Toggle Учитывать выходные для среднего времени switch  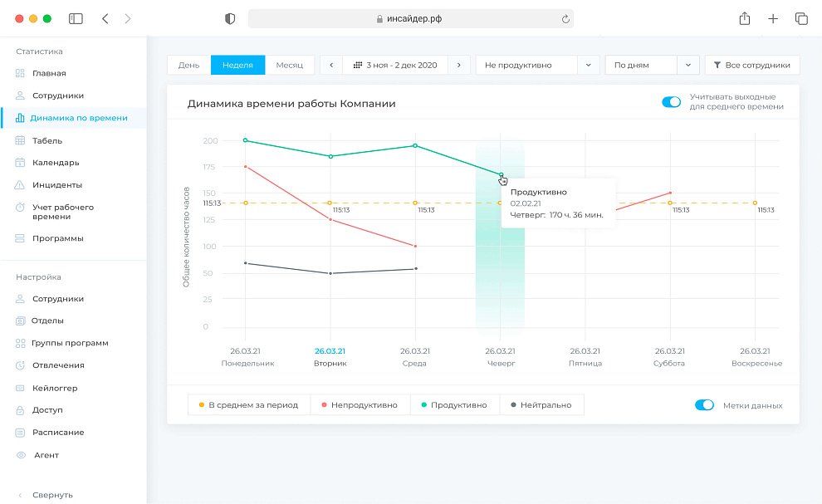point(671,102)
